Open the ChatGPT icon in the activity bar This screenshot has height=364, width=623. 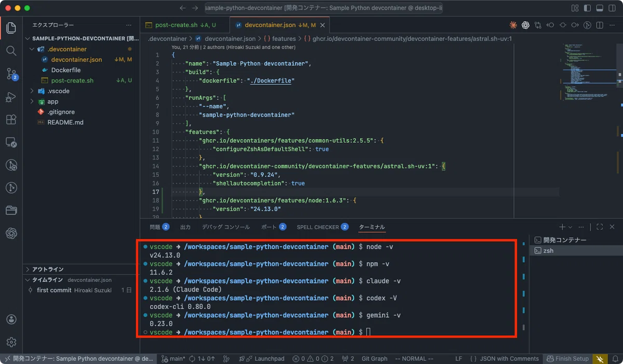11,233
